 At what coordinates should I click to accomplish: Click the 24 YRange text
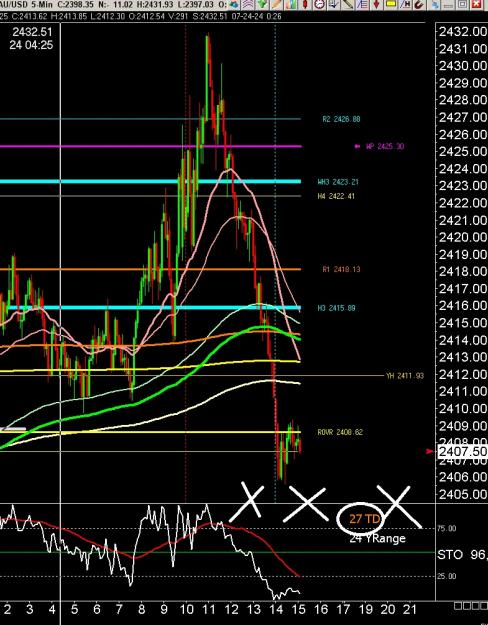pos(377,538)
